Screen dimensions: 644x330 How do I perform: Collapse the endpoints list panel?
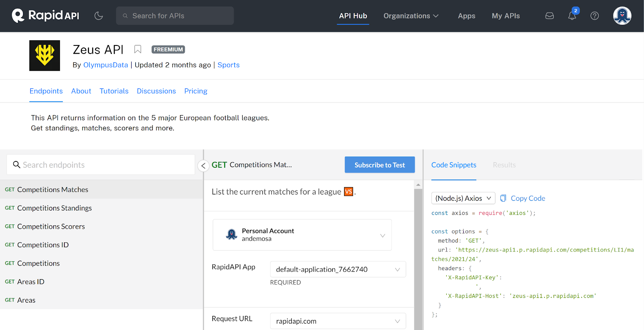click(x=203, y=165)
